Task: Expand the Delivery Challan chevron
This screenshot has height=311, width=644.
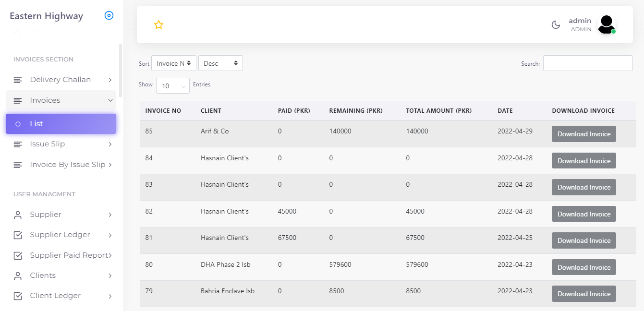Action: [110, 80]
